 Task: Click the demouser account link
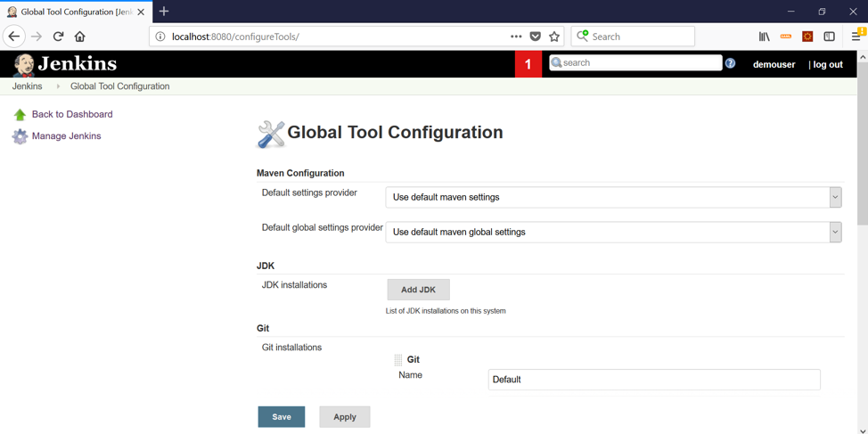click(774, 65)
